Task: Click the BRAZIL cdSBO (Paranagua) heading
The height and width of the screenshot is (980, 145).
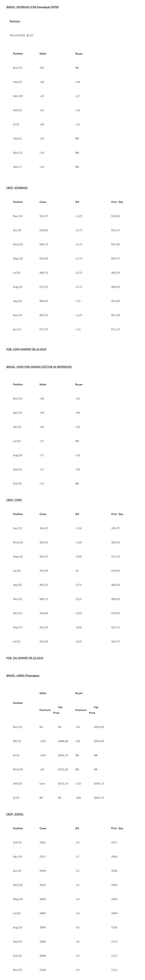Action: point(23,675)
